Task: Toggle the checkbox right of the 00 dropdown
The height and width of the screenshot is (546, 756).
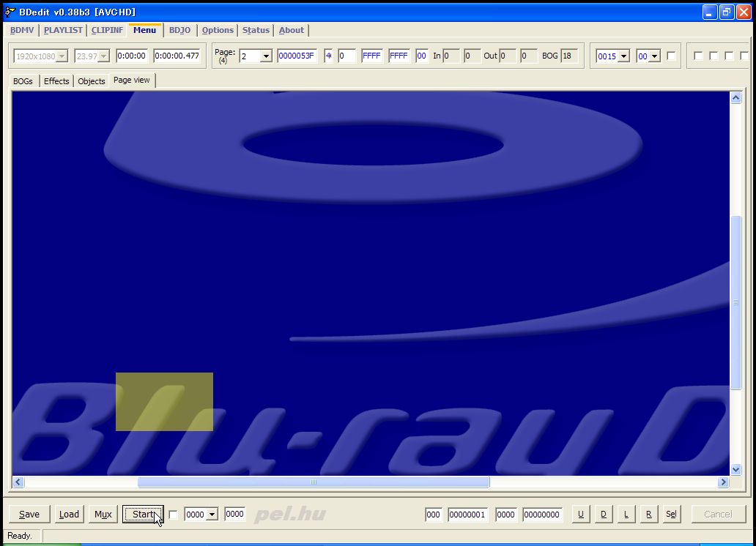Action: pyautogui.click(x=671, y=56)
